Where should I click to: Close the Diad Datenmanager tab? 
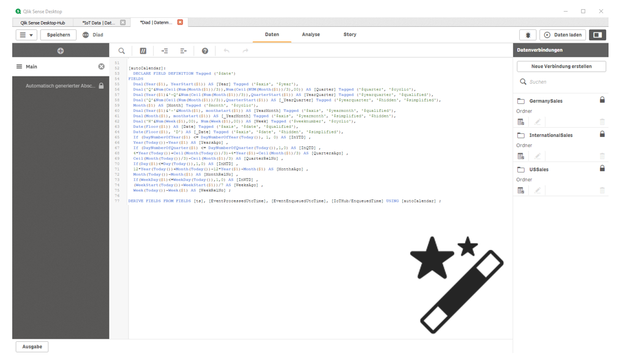point(180,22)
